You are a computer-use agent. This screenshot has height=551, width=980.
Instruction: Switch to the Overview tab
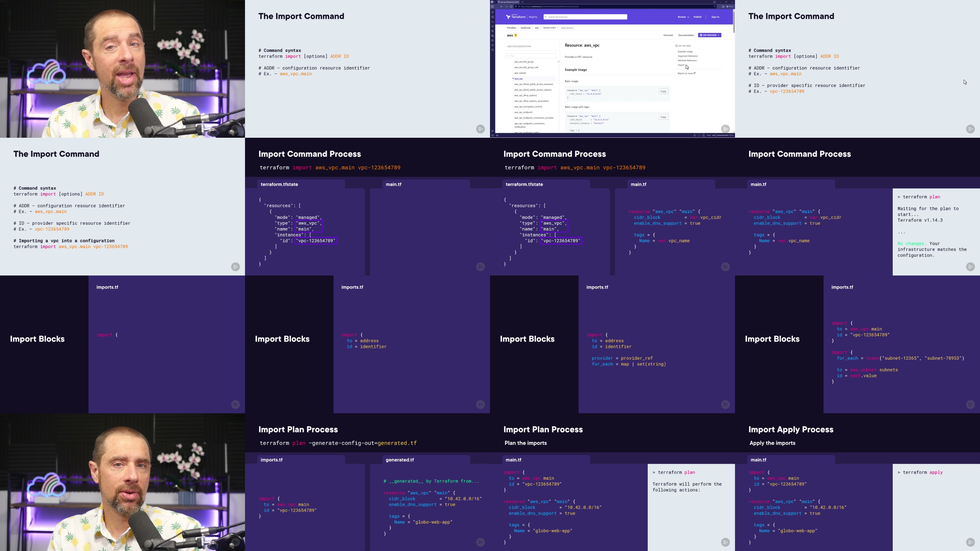click(669, 35)
